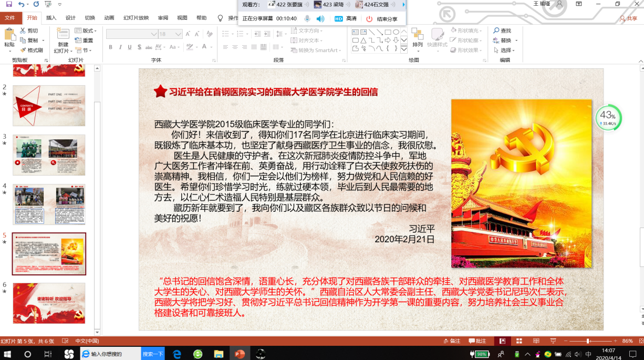Viewport: 644px width, 360px height.
Task: Click the Cut (剪切) scissors icon
Action: coord(23,31)
